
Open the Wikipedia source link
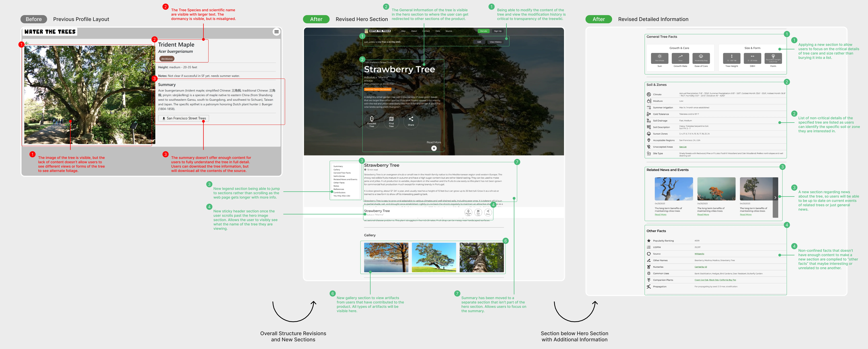click(x=699, y=254)
